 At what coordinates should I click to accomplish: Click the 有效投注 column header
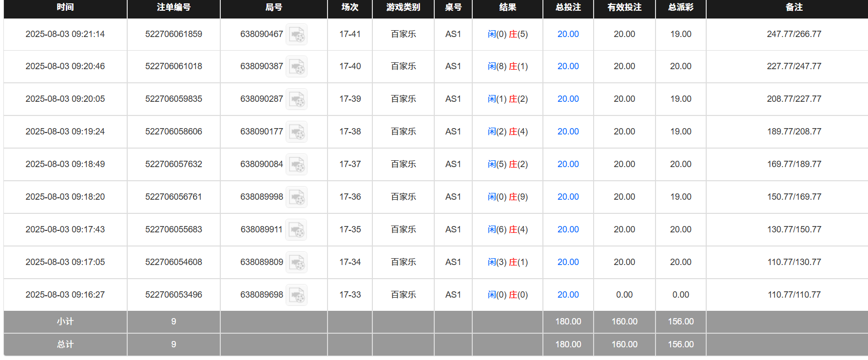tap(624, 7)
